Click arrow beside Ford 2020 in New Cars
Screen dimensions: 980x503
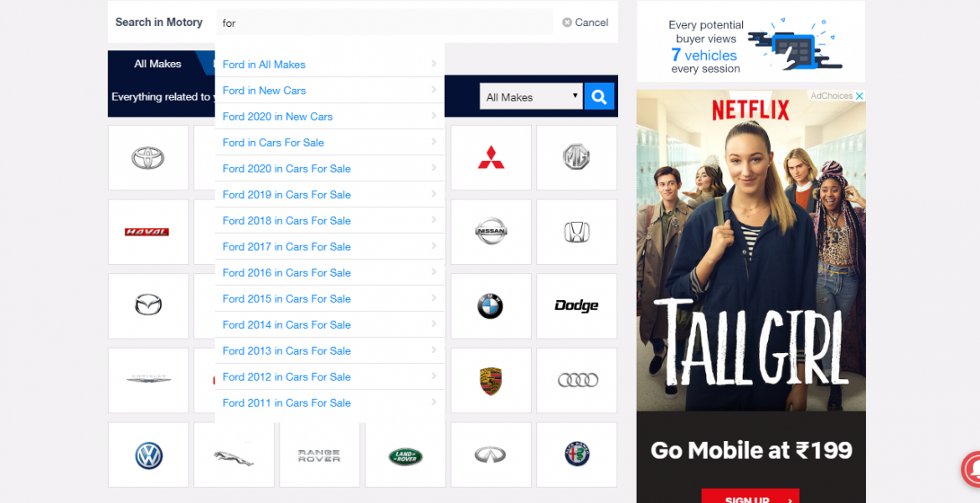pyautogui.click(x=434, y=116)
